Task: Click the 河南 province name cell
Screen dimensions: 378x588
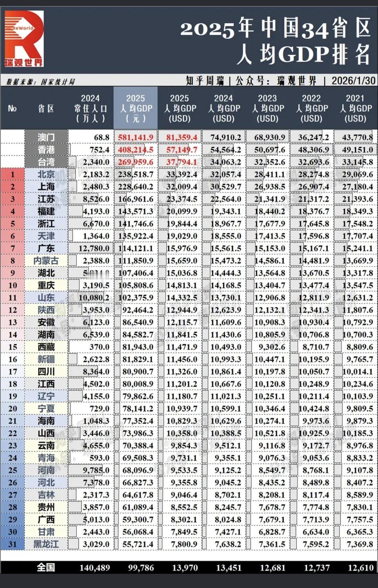Action: [x=46, y=470]
